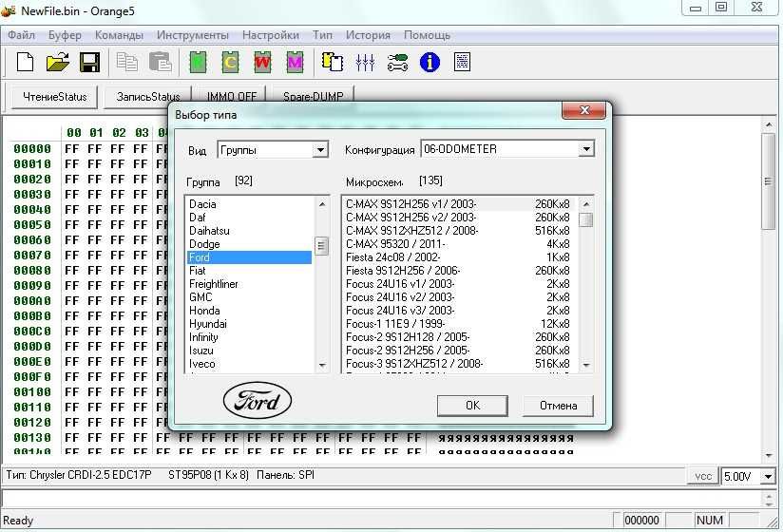The image size is (783, 532).
Task: Create a new file via blank page icon
Action: click(25, 63)
